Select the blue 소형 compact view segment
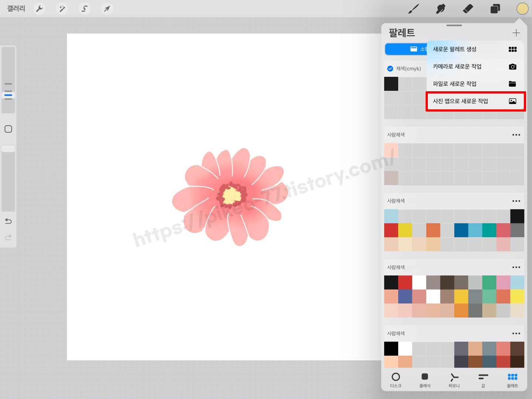The image size is (532, 399). point(406,49)
